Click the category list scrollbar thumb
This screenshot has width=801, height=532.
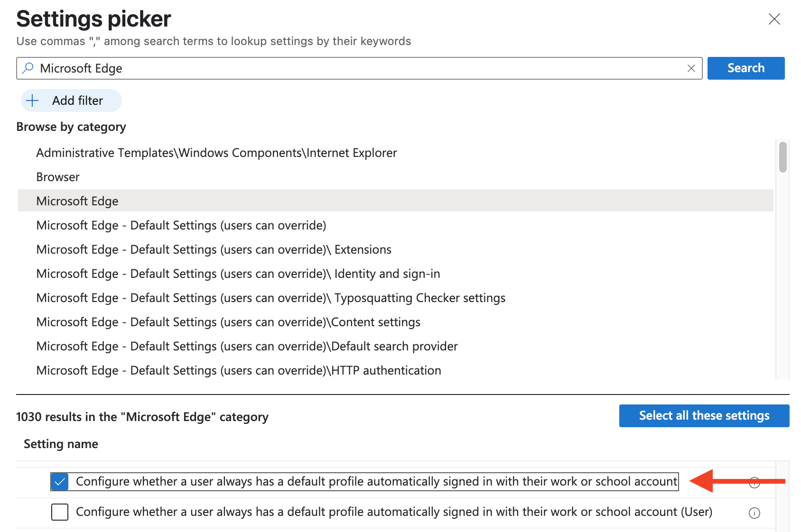[782, 157]
